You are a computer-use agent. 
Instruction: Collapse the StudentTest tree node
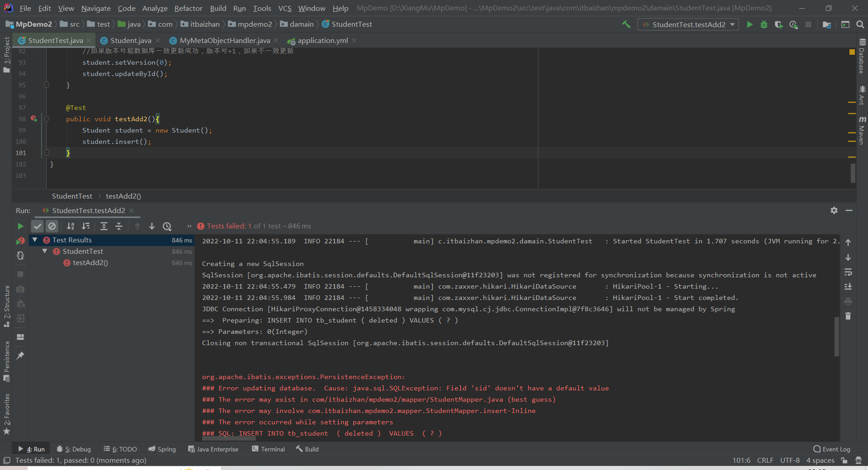45,251
